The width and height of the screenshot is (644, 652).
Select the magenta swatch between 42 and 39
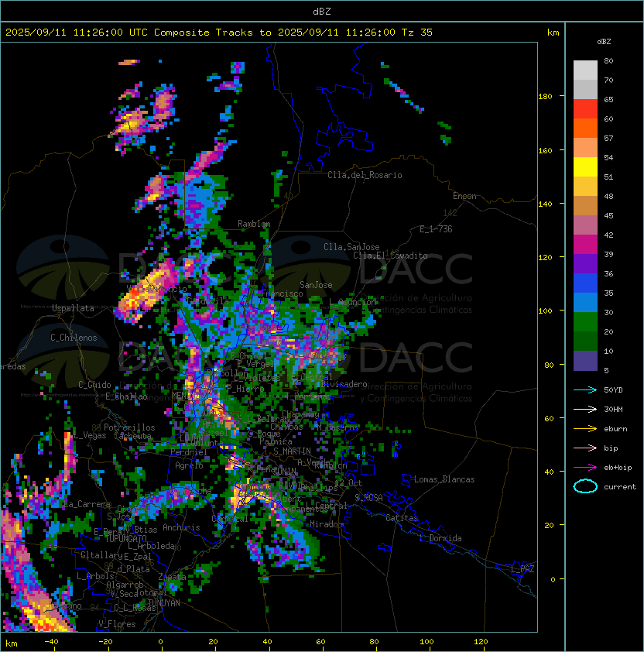pyautogui.click(x=585, y=245)
